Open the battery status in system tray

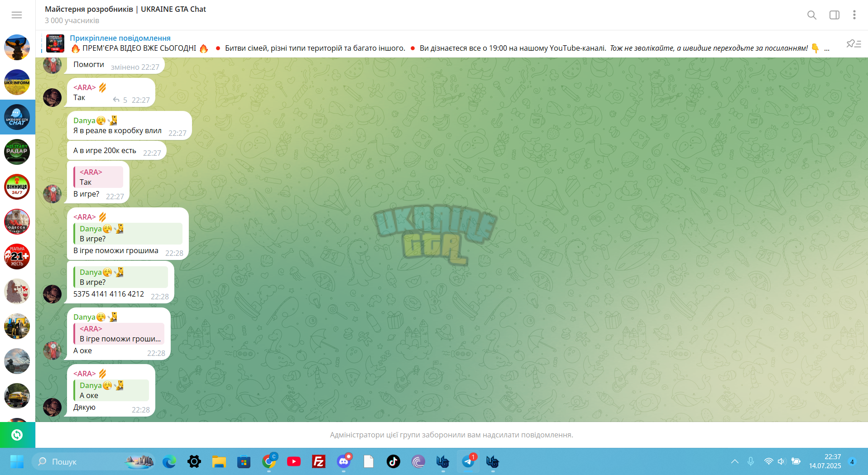click(x=796, y=461)
